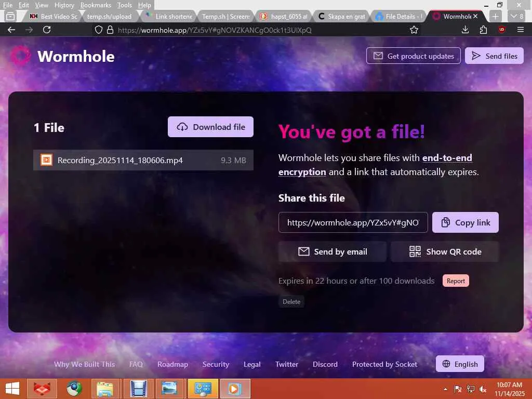Open Why We Built This footer link
This screenshot has height=399, width=532.
85,364
